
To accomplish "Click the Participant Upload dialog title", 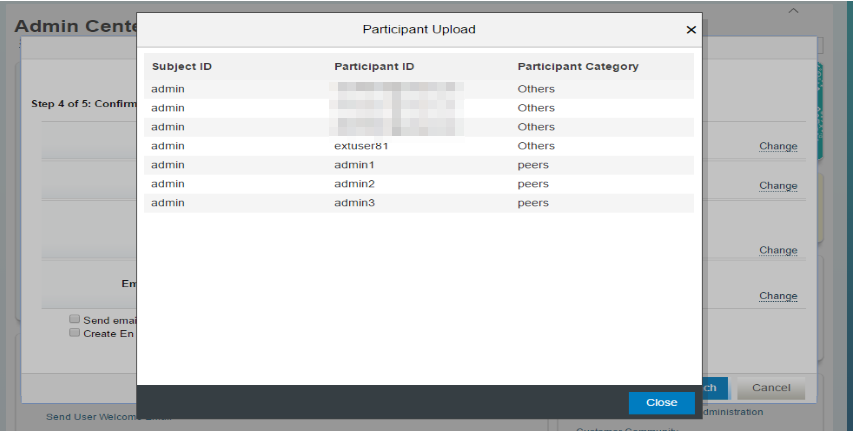I will [419, 29].
